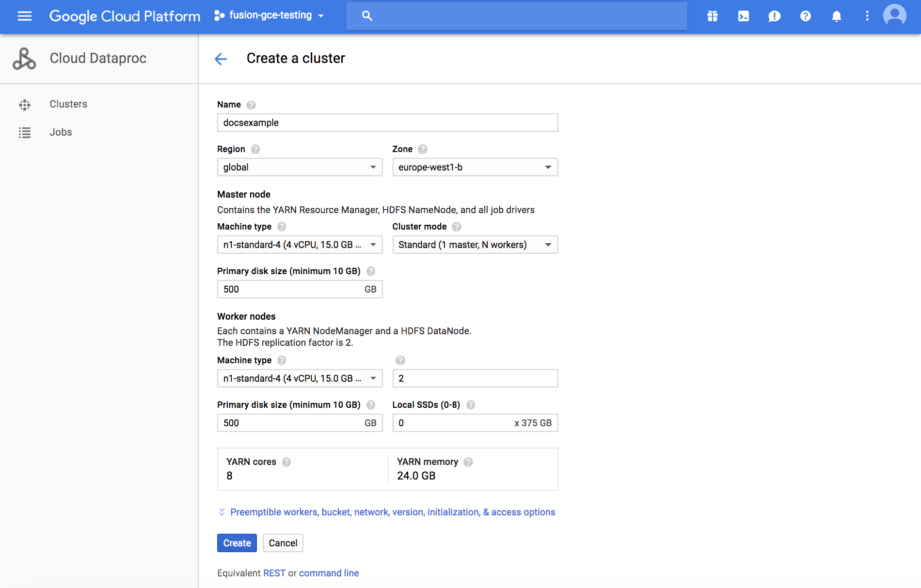The height and width of the screenshot is (588, 921).
Task: Open the equivalent command line link
Action: click(x=329, y=573)
